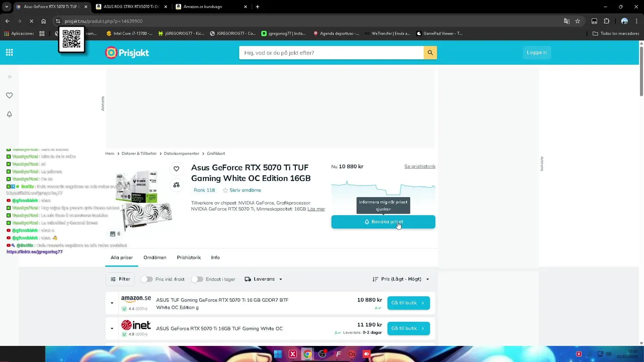Go back in browser history

pyautogui.click(x=7, y=21)
